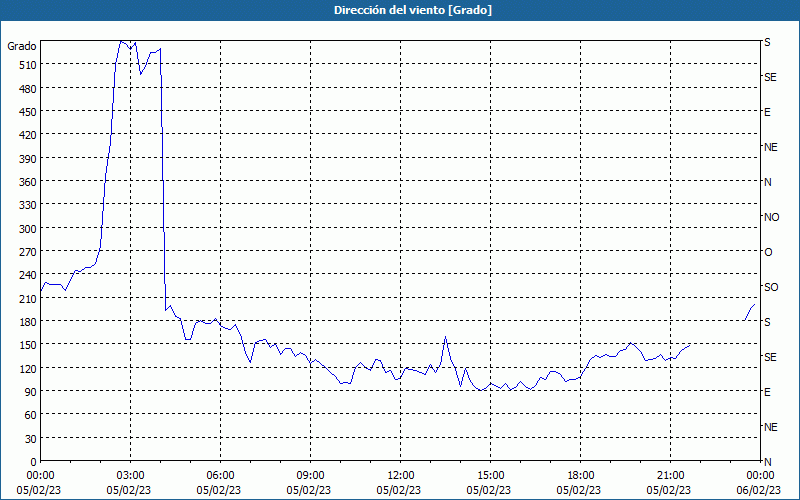Select the 'NE' compass label level with 45
The image size is (800, 500).
771,427
